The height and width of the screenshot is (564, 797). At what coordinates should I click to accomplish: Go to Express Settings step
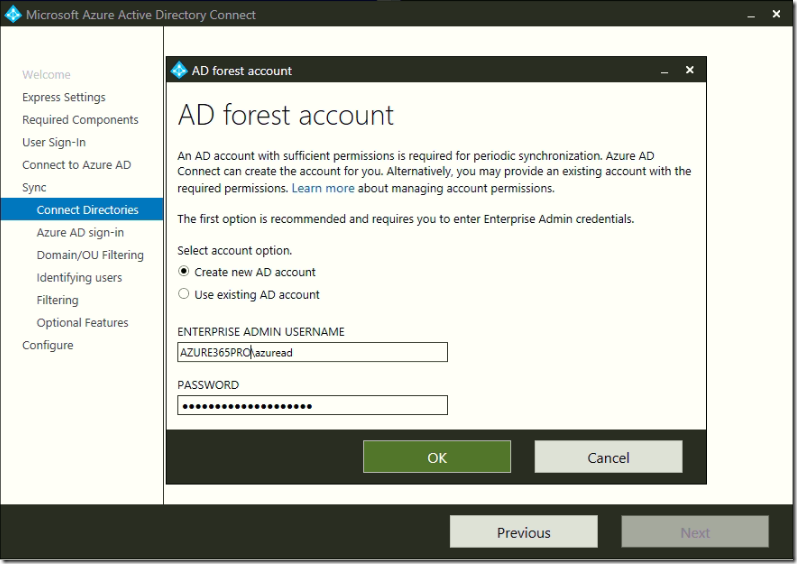[64, 97]
